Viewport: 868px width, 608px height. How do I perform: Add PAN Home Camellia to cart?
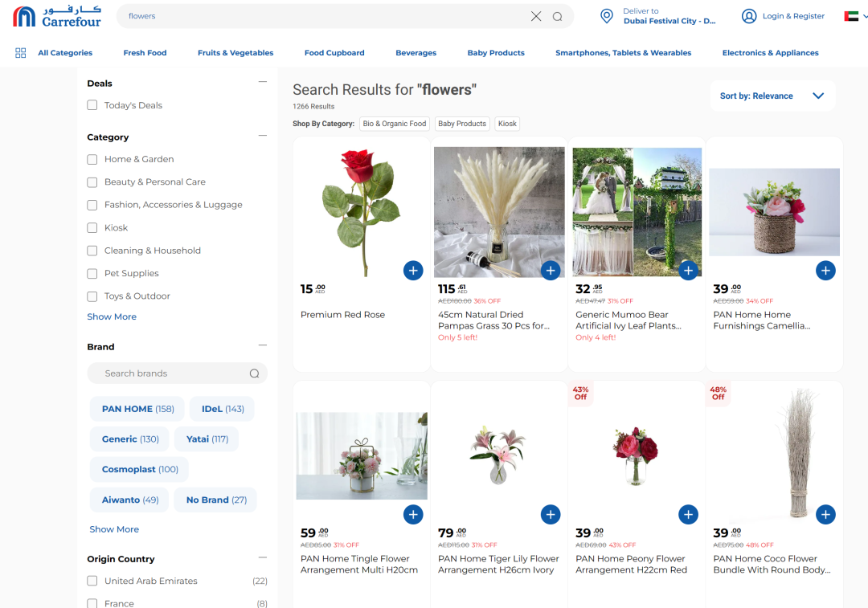pos(825,271)
